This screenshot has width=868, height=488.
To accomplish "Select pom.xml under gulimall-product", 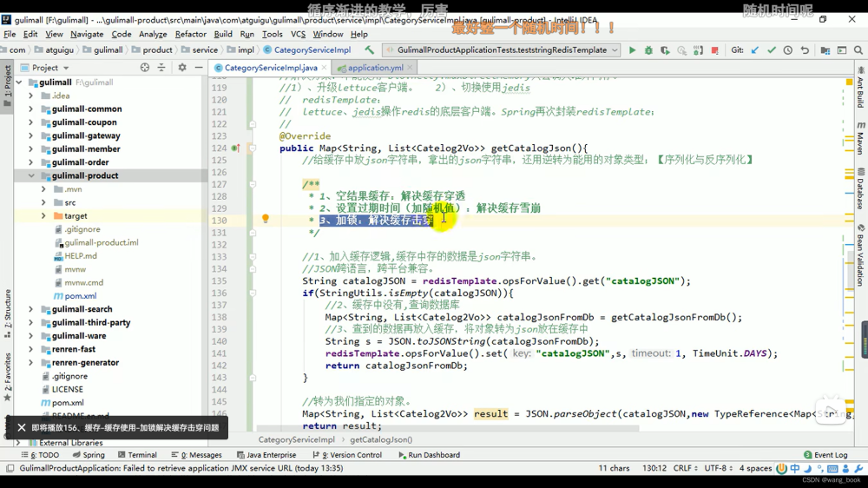I will click(x=80, y=296).
